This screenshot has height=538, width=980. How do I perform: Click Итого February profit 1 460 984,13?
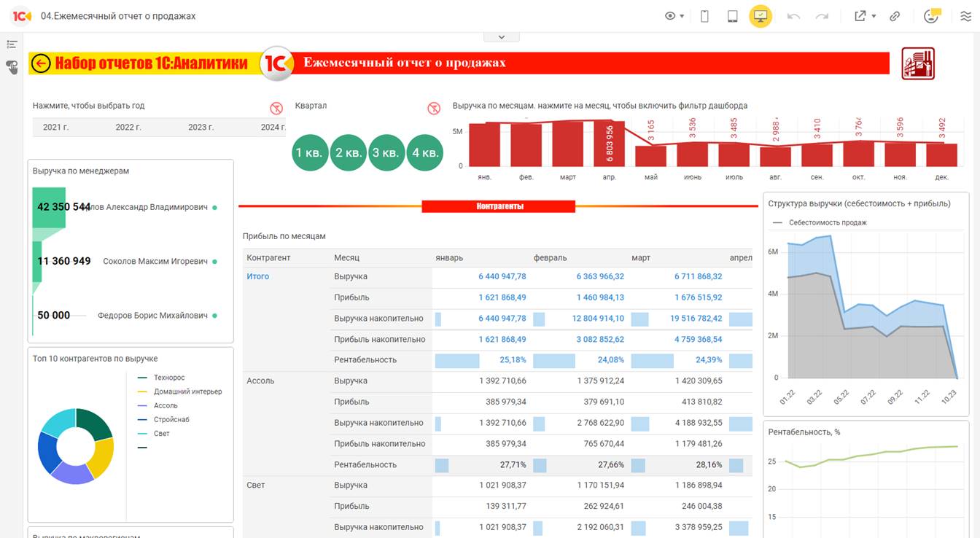[x=600, y=297]
